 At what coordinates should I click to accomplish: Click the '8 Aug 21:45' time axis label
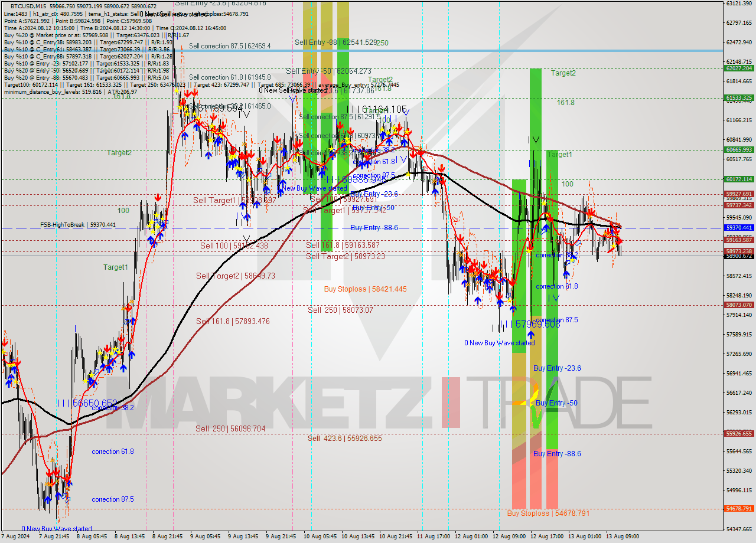167,537
